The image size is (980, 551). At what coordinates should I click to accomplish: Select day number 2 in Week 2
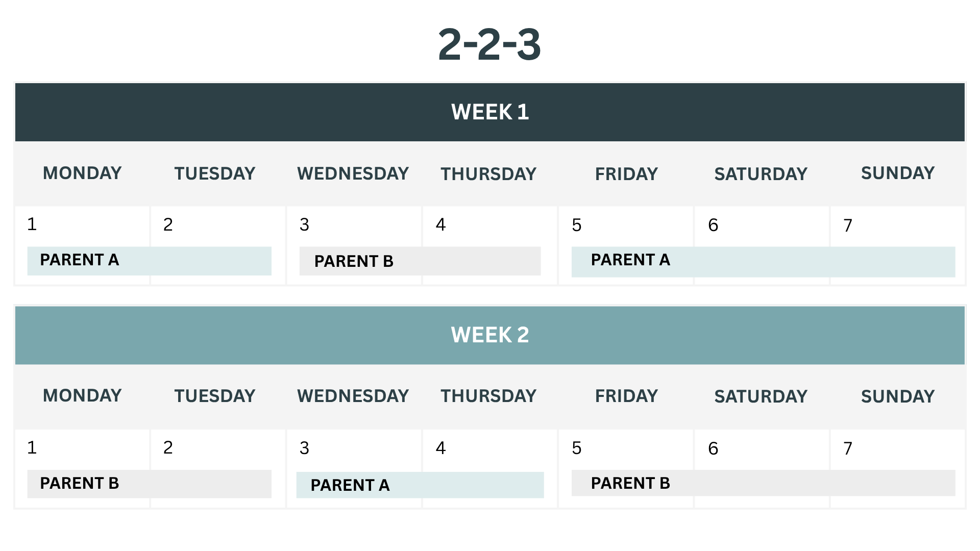pyautogui.click(x=168, y=448)
